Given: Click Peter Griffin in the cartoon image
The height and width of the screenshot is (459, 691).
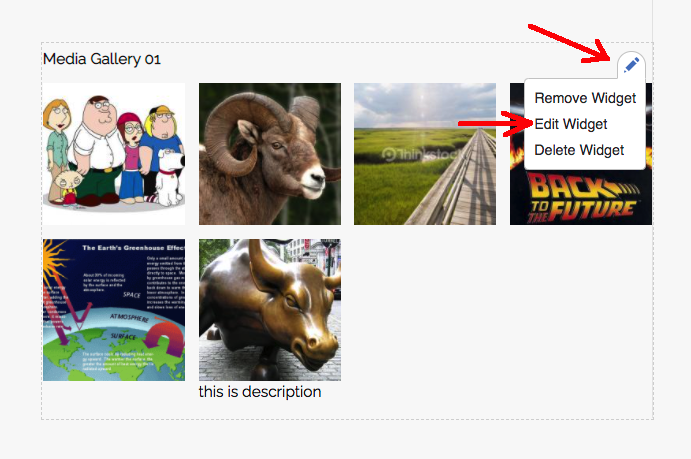Looking at the screenshot, I should [x=100, y=145].
